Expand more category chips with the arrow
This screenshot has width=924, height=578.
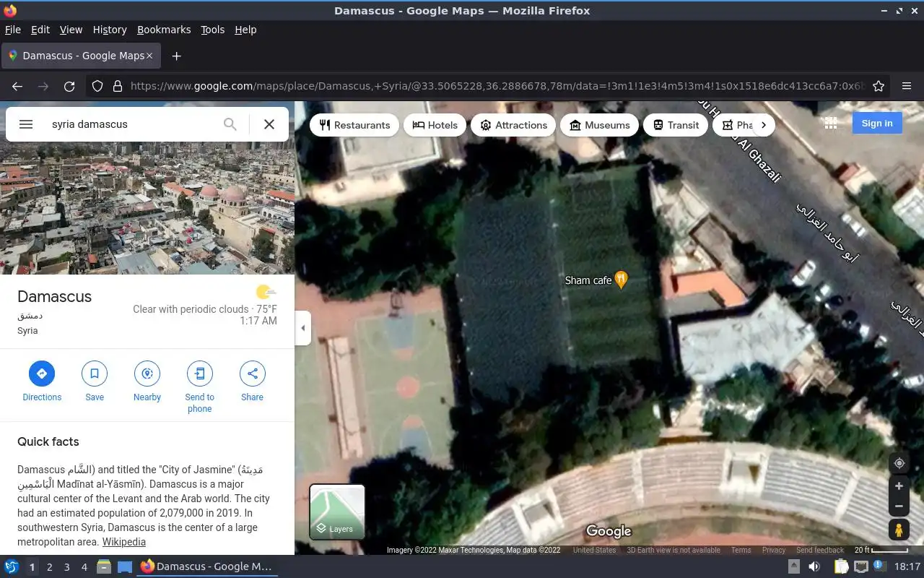[764, 125]
